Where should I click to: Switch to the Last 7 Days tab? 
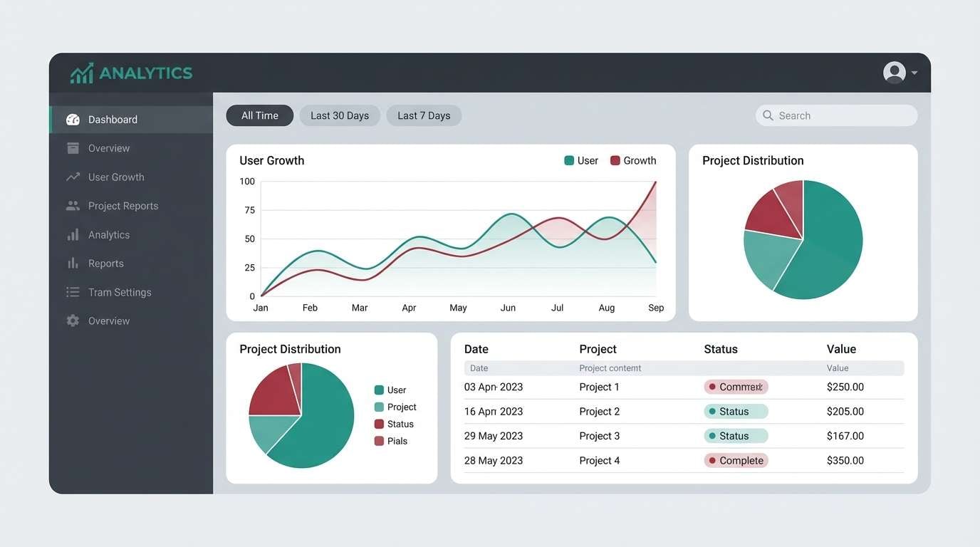tap(424, 115)
